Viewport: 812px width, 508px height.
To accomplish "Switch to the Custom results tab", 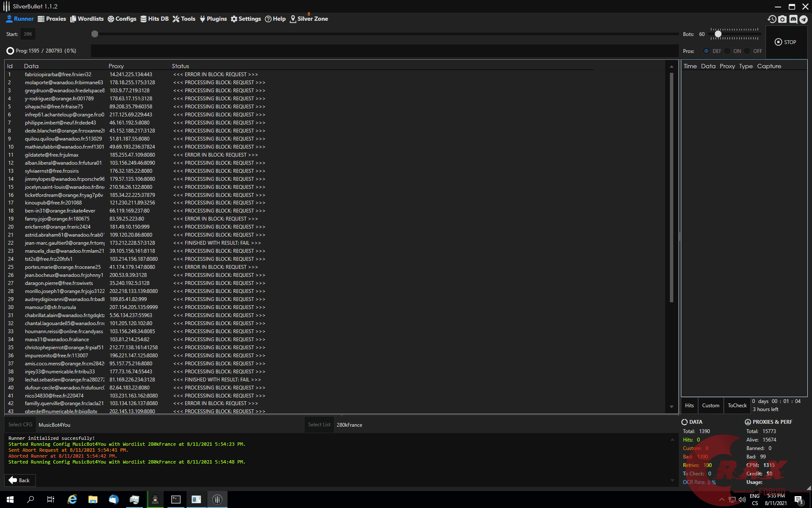I will [710, 406].
